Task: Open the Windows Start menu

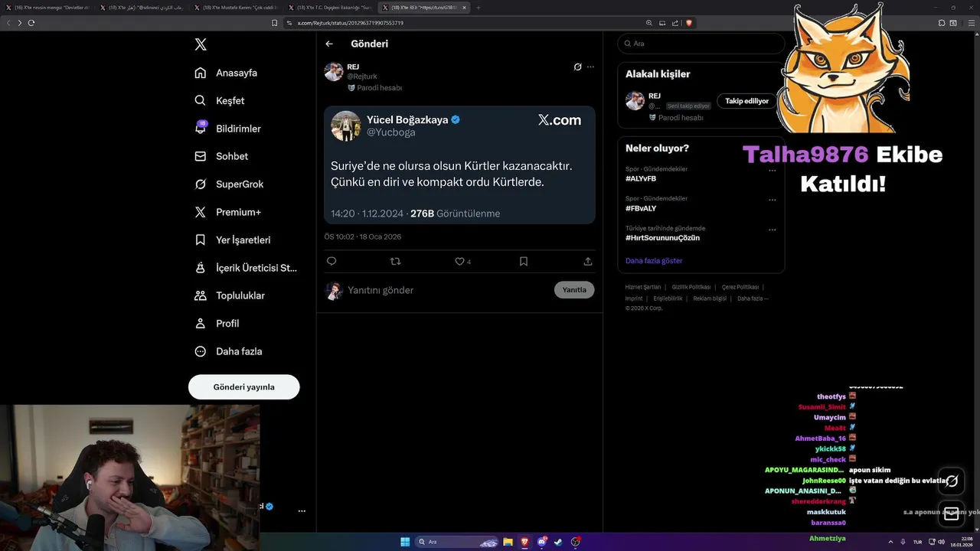Action: (x=405, y=542)
